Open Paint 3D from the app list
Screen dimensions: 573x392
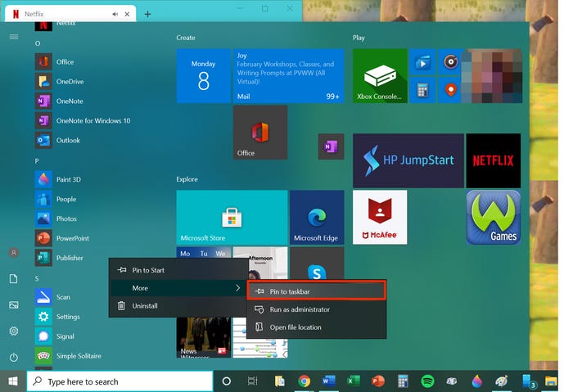pos(68,179)
